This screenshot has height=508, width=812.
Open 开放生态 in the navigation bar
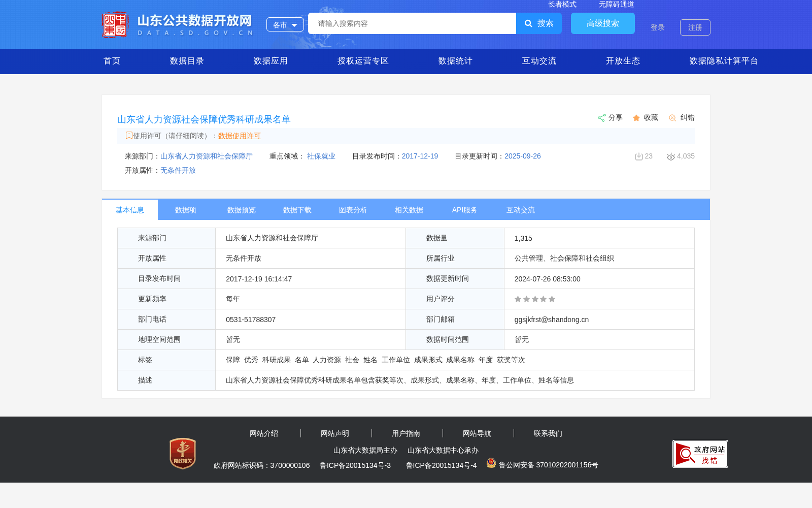pyautogui.click(x=623, y=61)
